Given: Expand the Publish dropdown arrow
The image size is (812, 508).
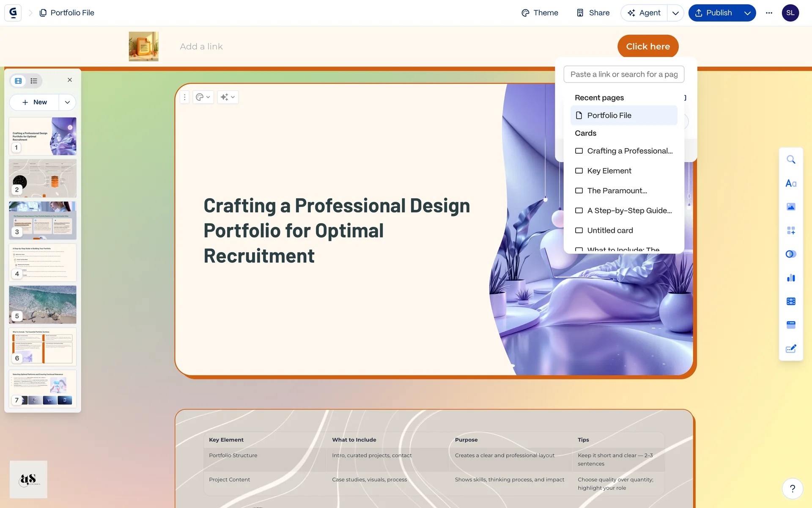Looking at the screenshot, I should point(747,13).
